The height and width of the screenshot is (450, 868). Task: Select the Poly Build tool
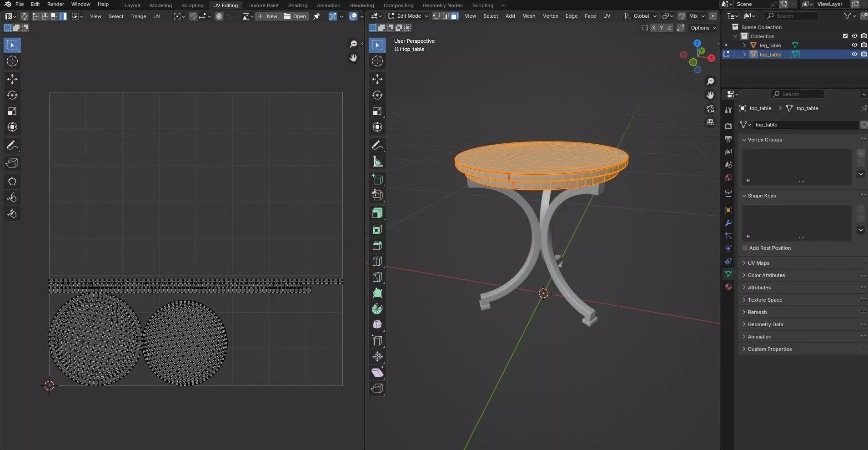[377, 293]
